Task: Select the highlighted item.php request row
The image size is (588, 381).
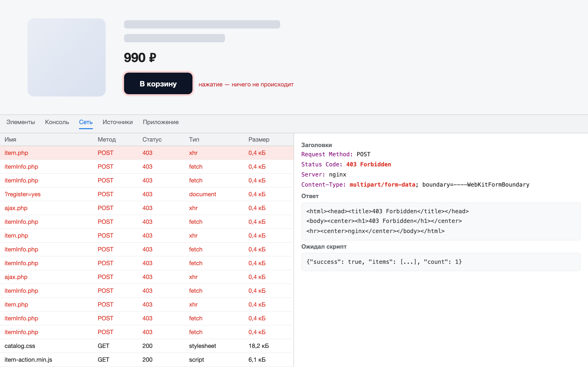Action: click(x=147, y=153)
